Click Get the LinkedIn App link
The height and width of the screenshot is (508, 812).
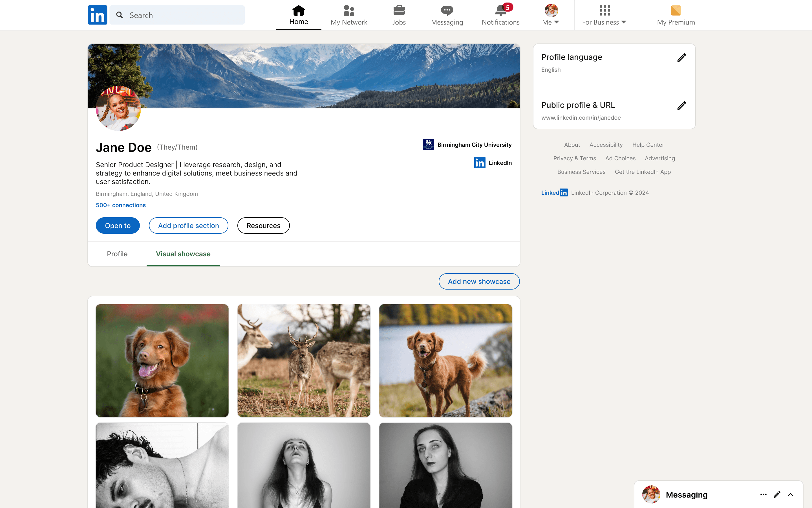click(x=643, y=172)
